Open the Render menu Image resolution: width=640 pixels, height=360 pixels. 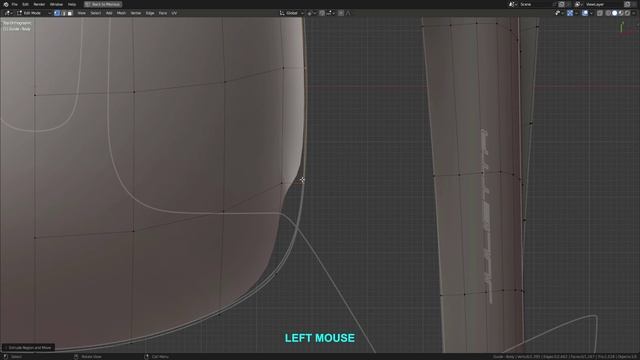(x=39, y=4)
